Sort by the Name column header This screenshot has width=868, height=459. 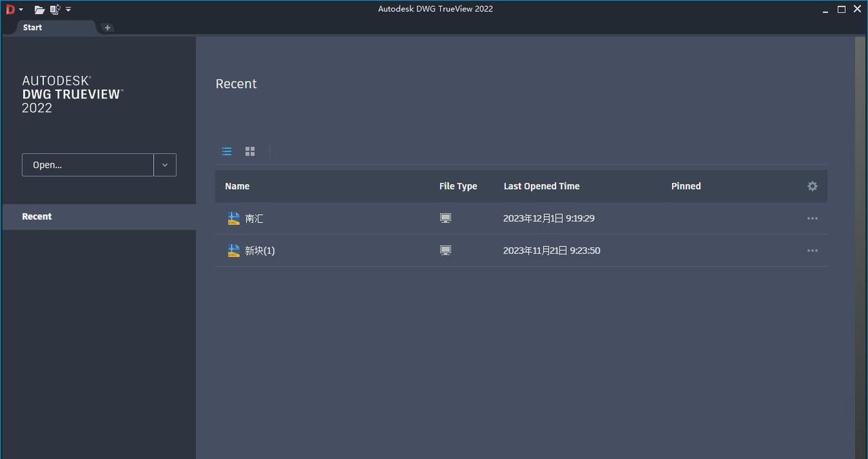click(x=237, y=186)
